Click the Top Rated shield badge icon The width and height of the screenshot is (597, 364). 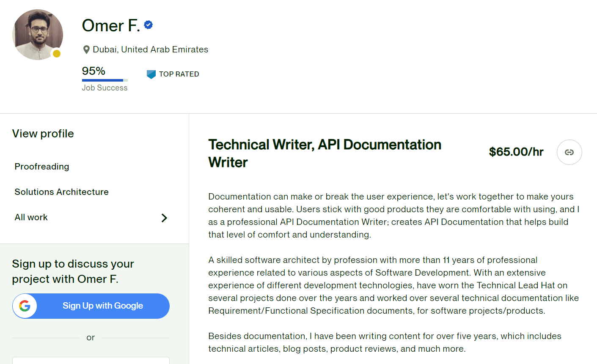[x=151, y=74]
